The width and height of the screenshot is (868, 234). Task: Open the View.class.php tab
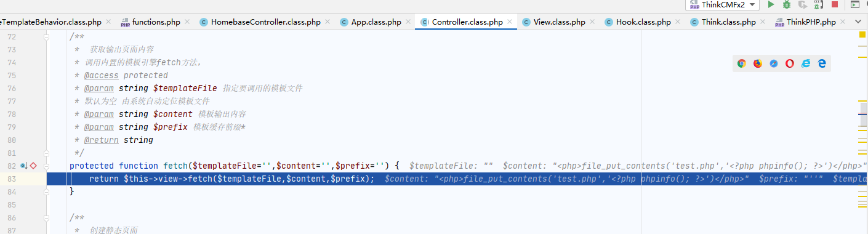tap(559, 22)
